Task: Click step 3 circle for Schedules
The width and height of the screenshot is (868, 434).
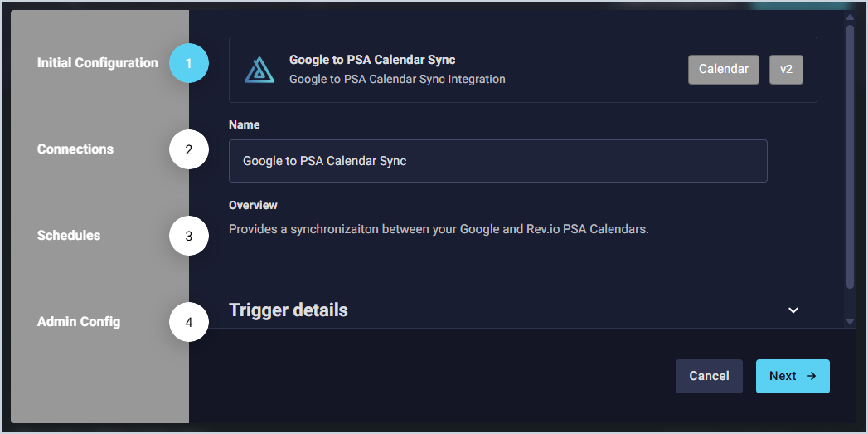Action: 189,236
